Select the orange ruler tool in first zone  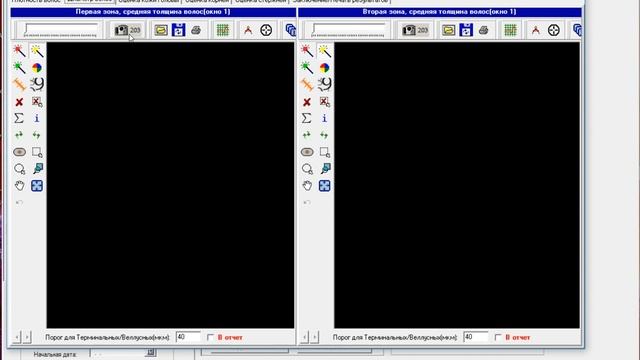click(x=20, y=84)
